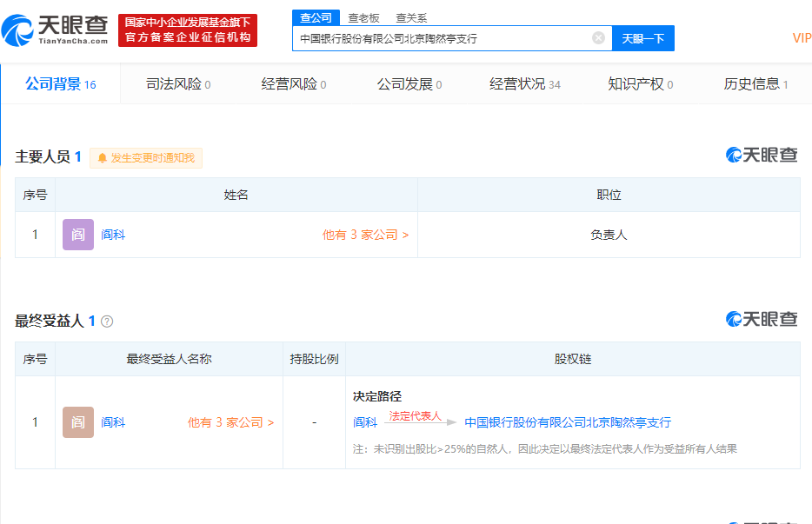
Task: Open 阎科 name link in 最终受益人名称 column
Action: pos(113,422)
